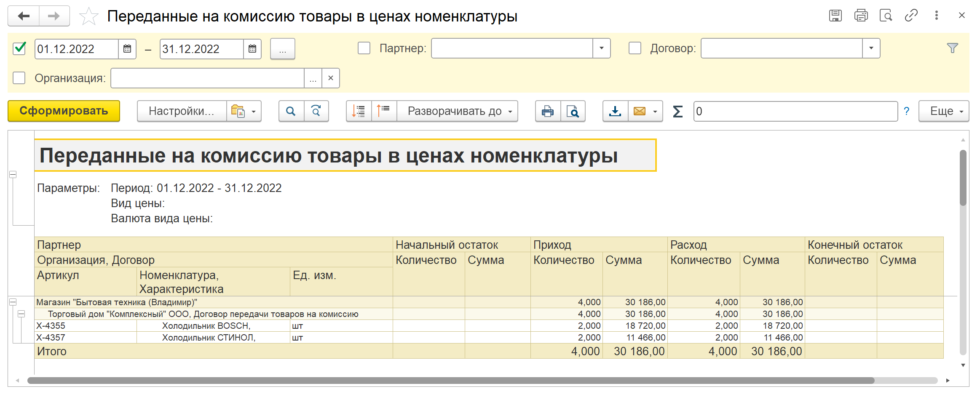Send report by email envelope icon
This screenshot has width=980, height=394.
click(639, 111)
